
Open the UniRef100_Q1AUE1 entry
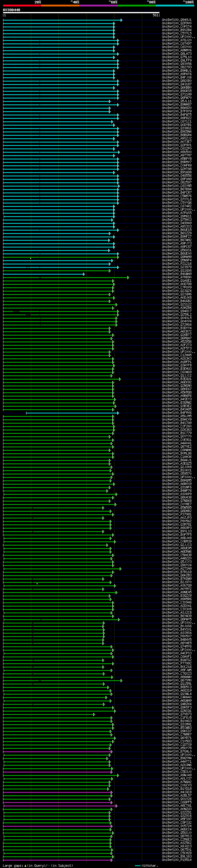coord(177,281)
